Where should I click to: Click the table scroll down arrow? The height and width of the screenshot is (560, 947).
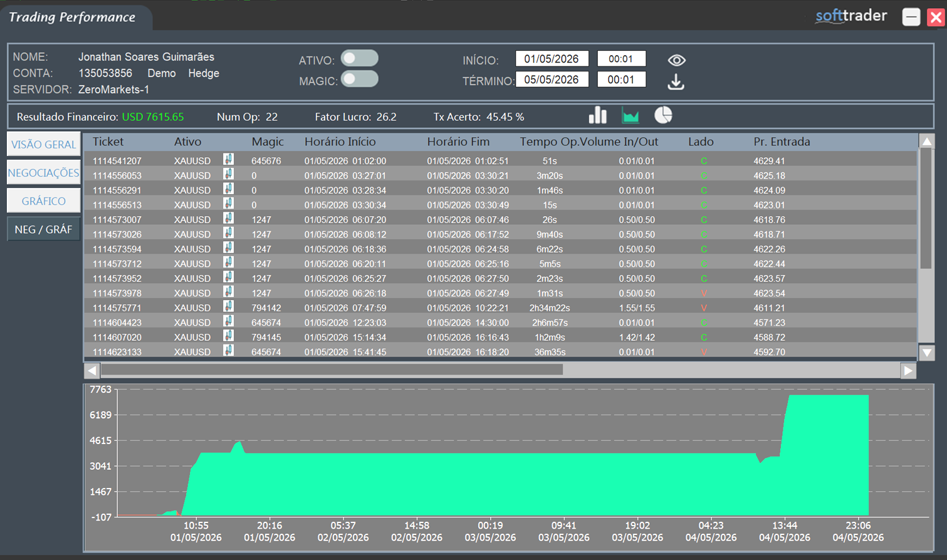(x=927, y=353)
